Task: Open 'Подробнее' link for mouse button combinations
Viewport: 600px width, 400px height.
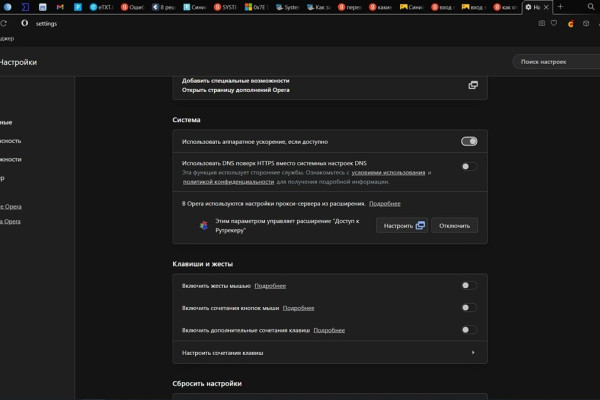Action: (x=298, y=308)
